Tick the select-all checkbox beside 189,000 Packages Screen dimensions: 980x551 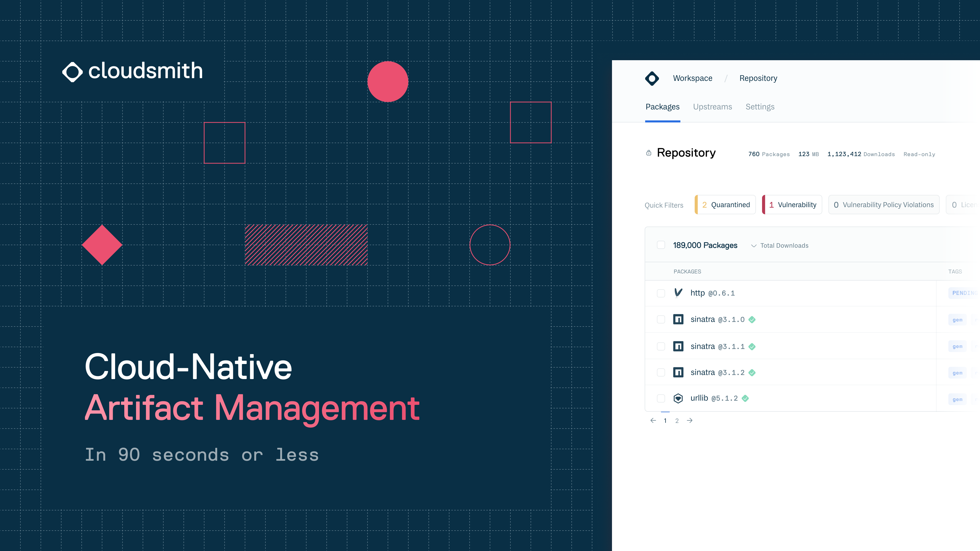tap(661, 245)
